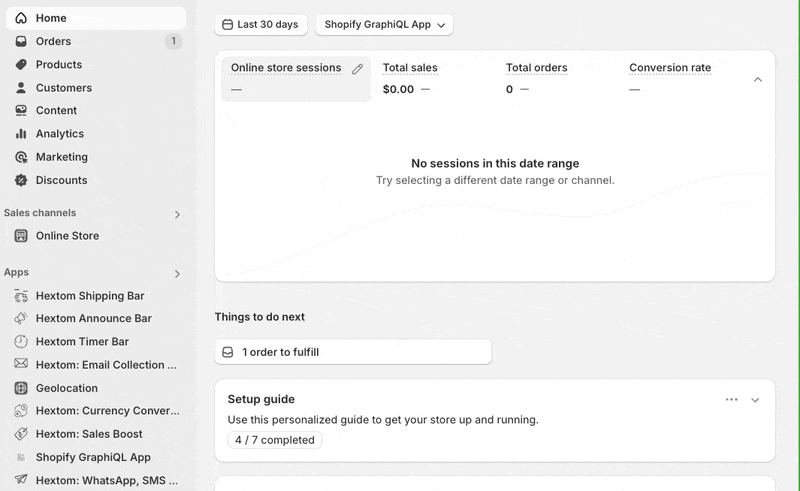Viewport: 800px width, 491px height.
Task: Click the Apps section label
Action: [16, 273]
